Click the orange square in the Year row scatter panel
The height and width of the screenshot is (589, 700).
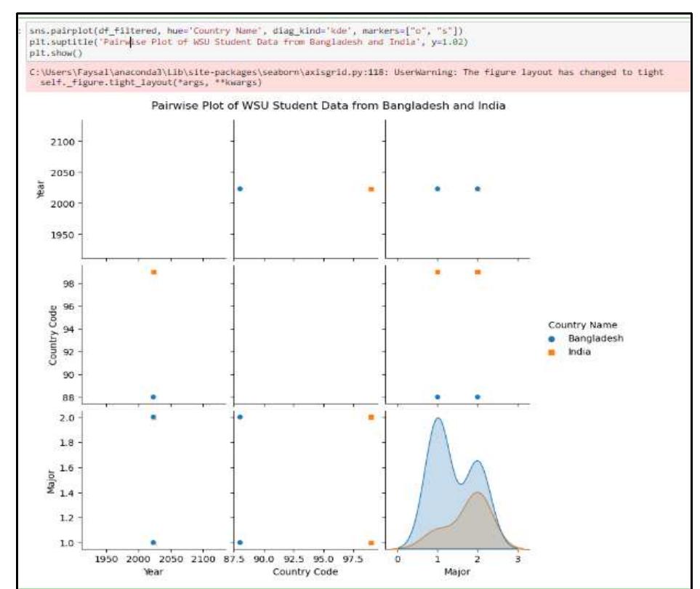371,187
